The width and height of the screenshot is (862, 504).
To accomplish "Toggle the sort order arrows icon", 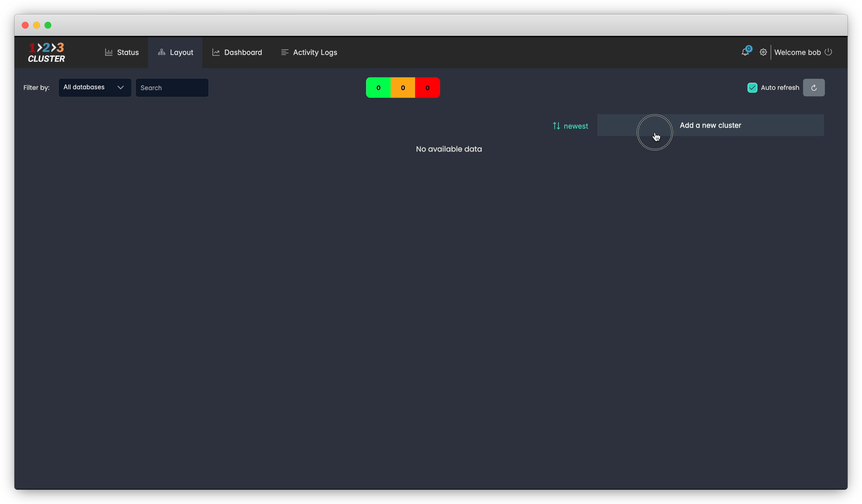I will click(x=557, y=126).
